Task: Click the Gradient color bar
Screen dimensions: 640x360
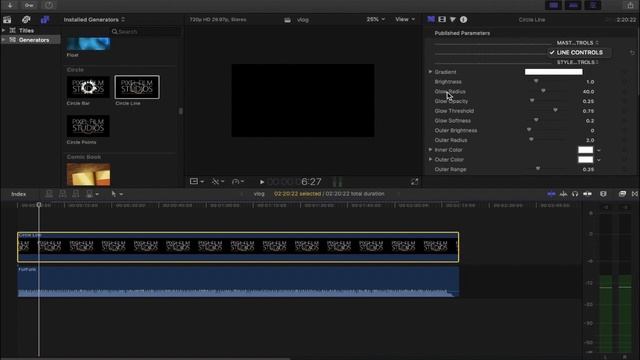Action: click(x=553, y=72)
